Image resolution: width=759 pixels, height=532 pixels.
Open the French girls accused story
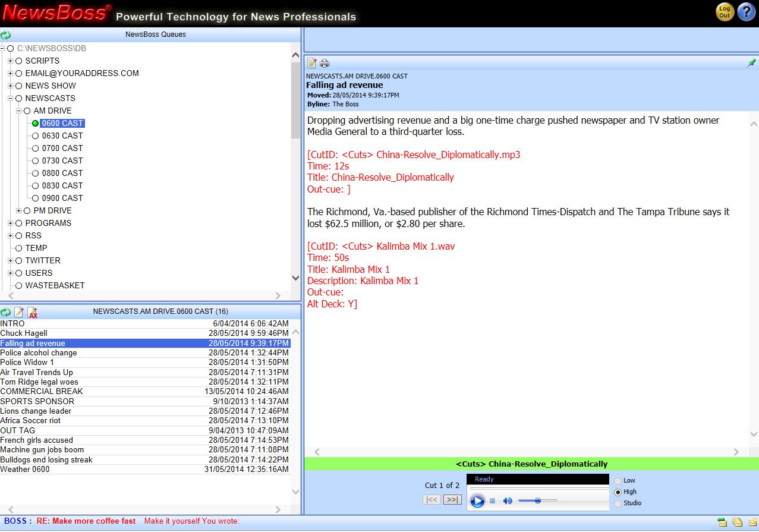pyautogui.click(x=145, y=440)
